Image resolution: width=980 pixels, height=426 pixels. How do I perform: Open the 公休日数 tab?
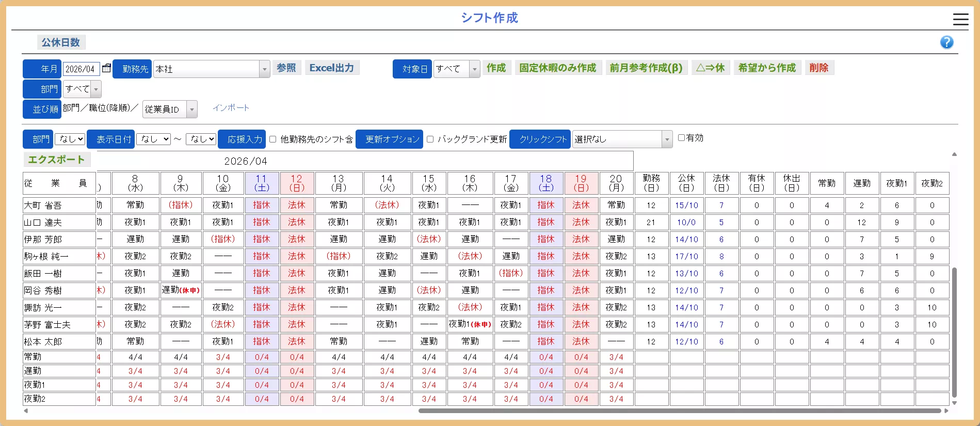(61, 42)
